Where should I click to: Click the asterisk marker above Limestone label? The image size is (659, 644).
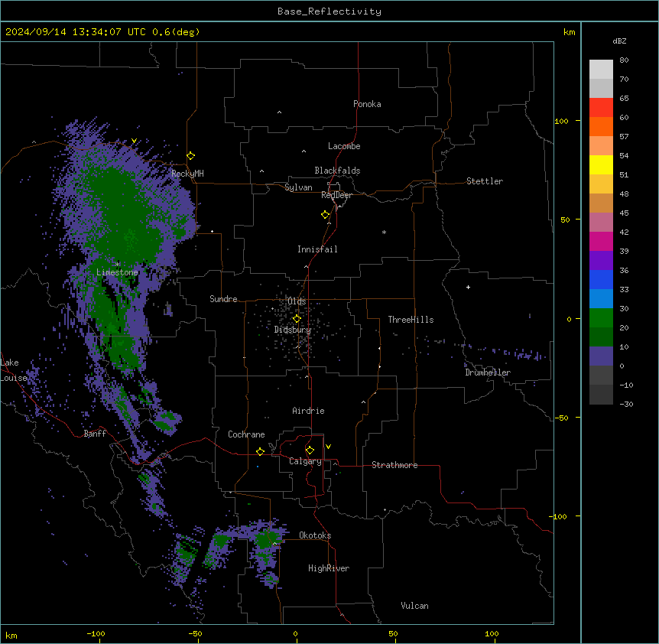click(x=118, y=264)
